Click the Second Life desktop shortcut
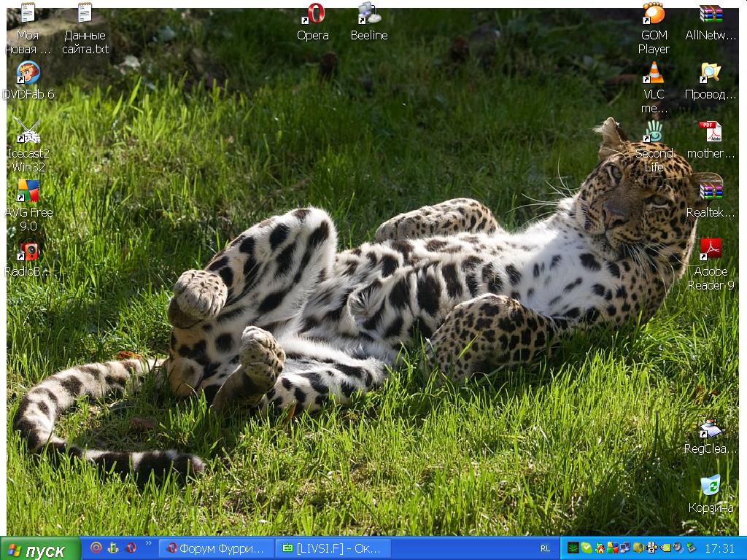 (654, 133)
